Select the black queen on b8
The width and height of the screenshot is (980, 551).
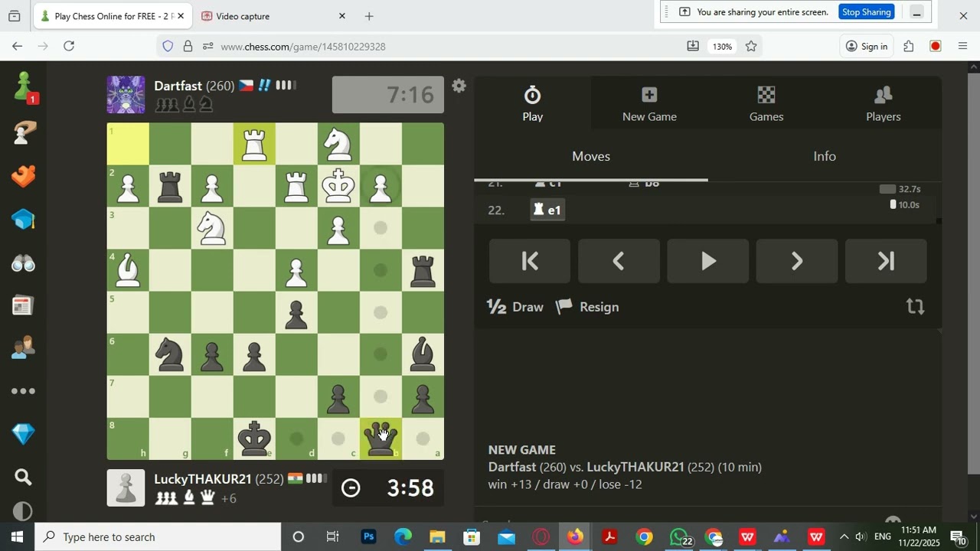tap(381, 439)
